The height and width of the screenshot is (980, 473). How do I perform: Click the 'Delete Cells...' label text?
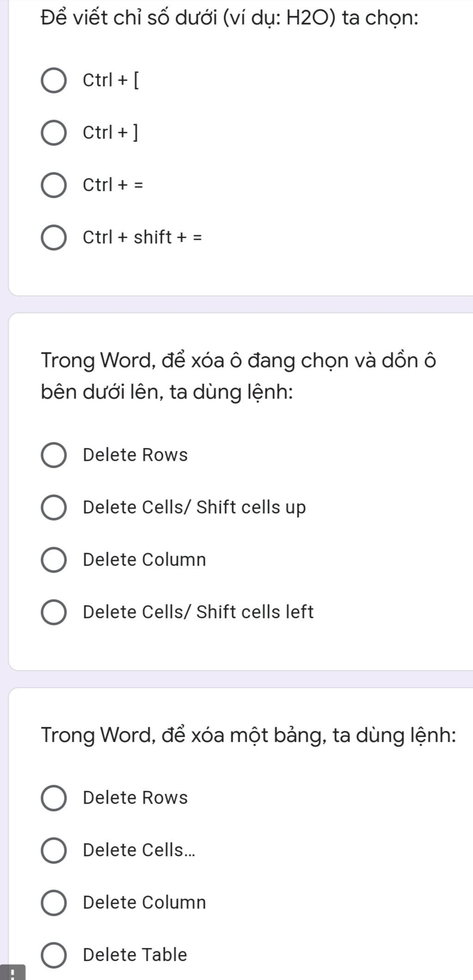(x=139, y=850)
